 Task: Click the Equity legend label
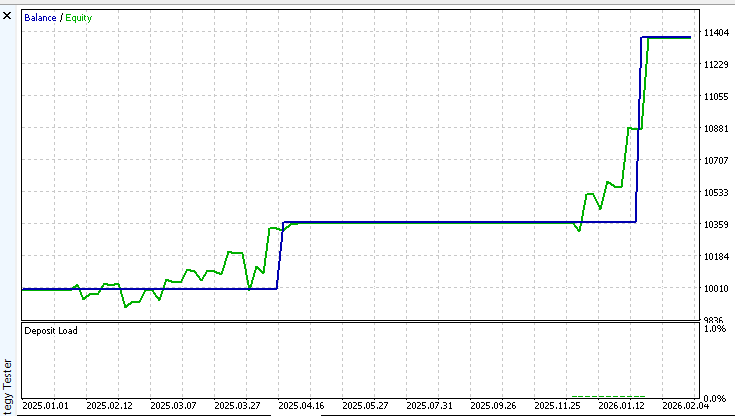pos(79,18)
